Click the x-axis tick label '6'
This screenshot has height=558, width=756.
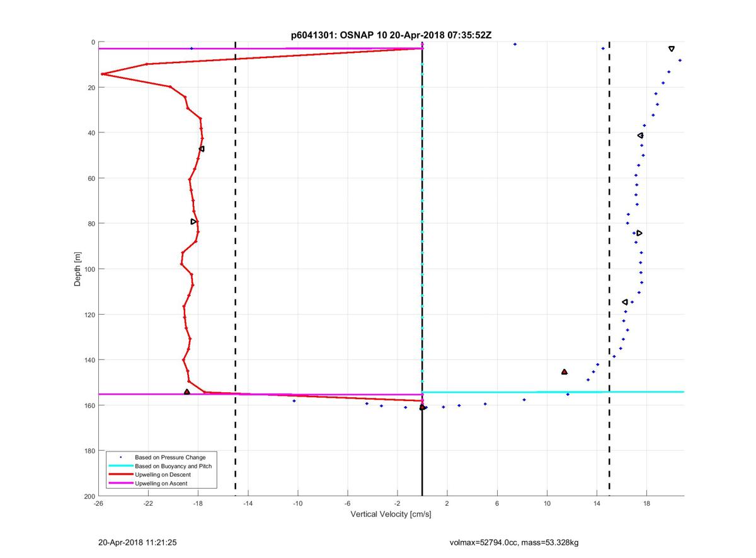pyautogui.click(x=497, y=504)
